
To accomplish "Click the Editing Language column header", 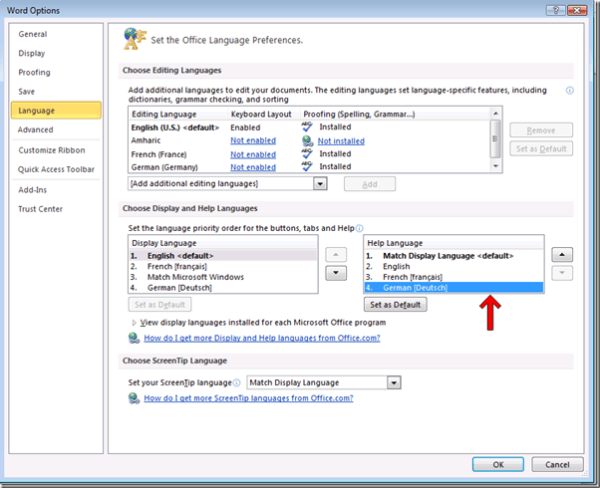I will pos(179,114).
